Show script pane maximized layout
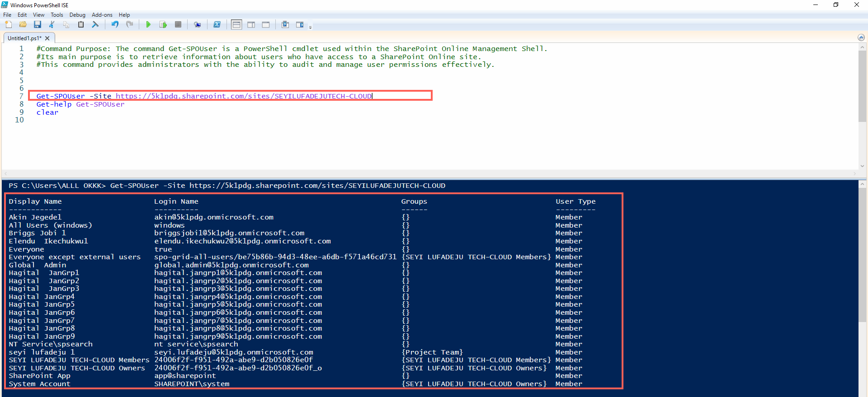The image size is (868, 397). coord(266,24)
